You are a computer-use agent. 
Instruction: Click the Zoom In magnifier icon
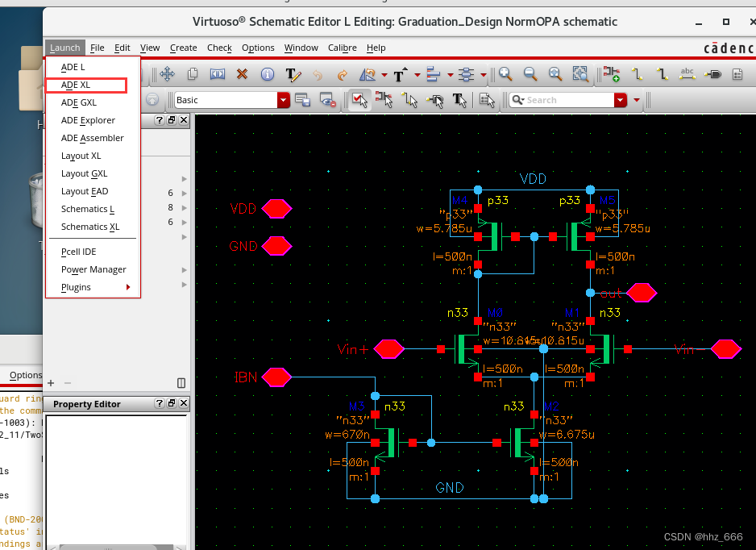[x=505, y=74]
